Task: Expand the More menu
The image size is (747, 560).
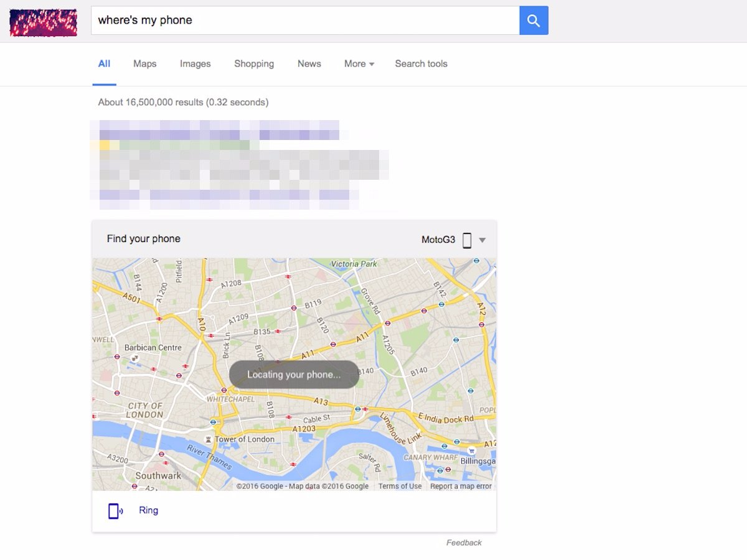Action: (x=359, y=63)
